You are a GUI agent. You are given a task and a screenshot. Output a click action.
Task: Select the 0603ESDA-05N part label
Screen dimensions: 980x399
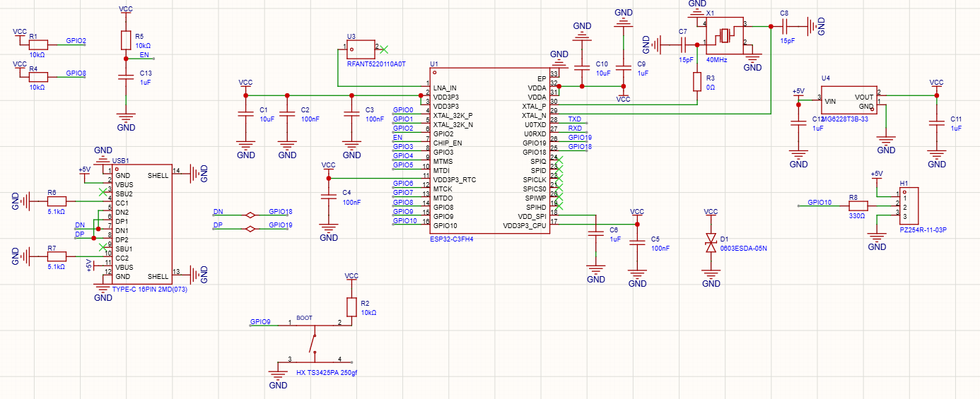pyautogui.click(x=743, y=248)
